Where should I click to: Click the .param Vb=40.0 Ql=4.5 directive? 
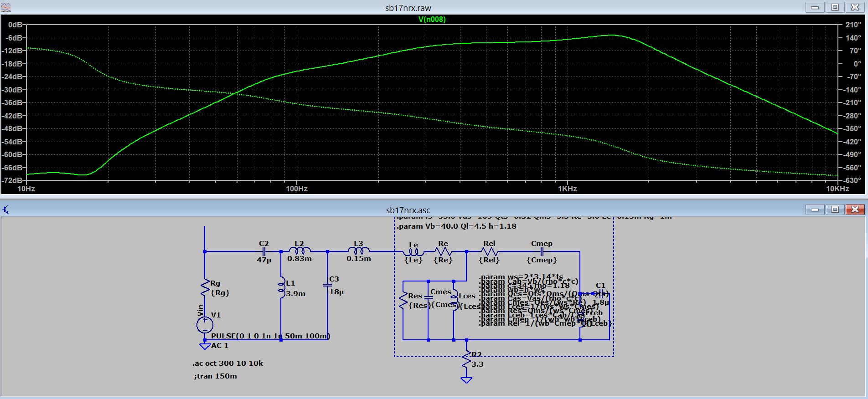pos(456,226)
